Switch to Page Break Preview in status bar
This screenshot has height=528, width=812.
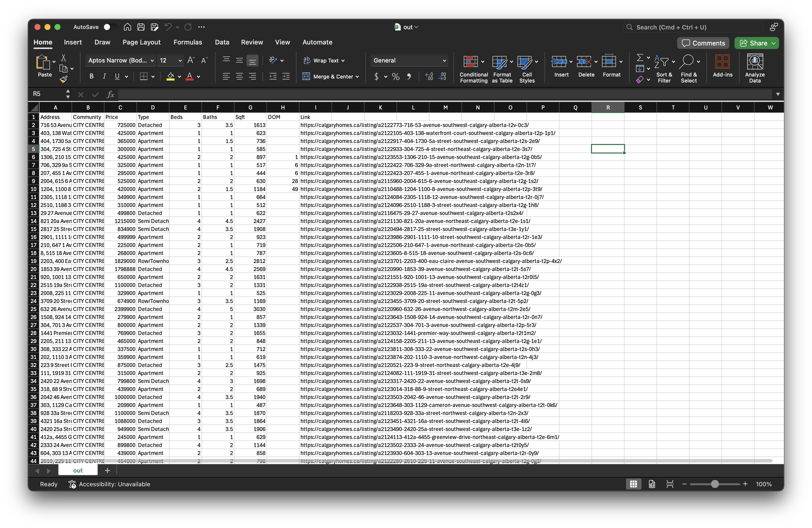(x=670, y=484)
